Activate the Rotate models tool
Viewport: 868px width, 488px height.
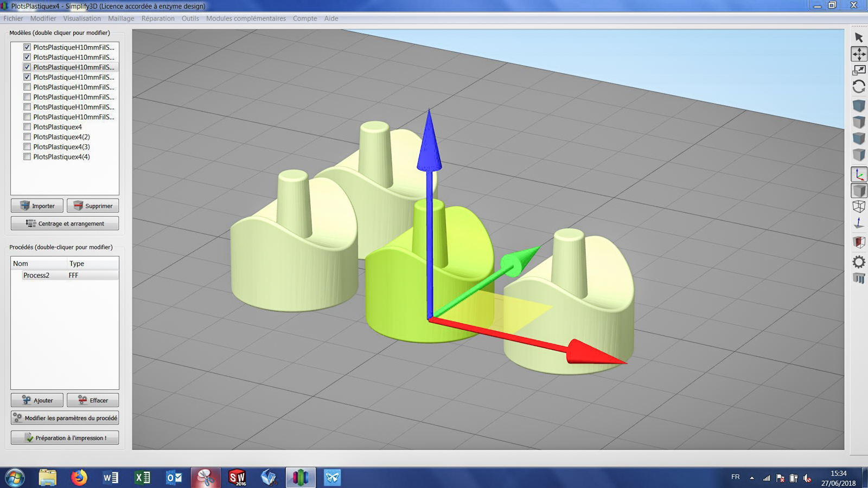859,87
